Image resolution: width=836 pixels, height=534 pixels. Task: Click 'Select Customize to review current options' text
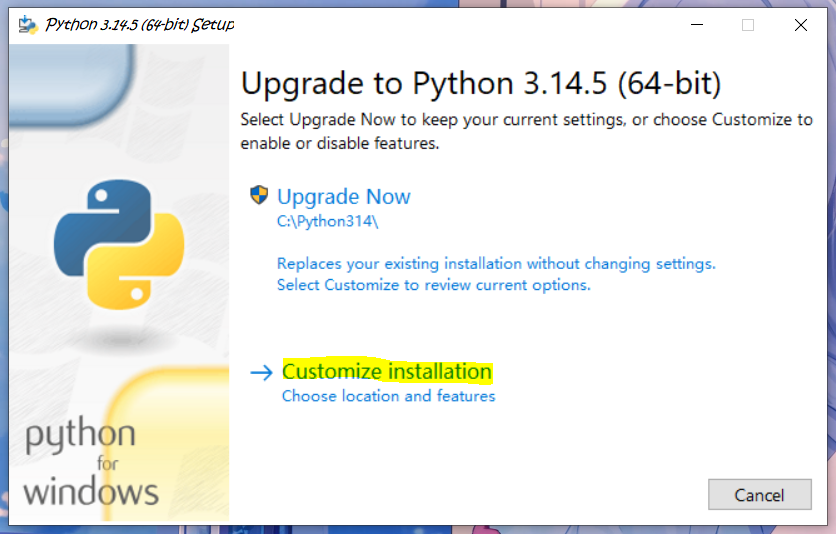(433, 285)
